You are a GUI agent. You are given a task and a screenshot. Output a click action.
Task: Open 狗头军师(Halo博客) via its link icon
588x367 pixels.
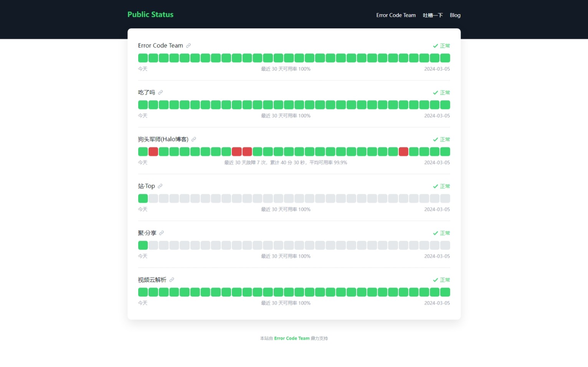point(194,139)
